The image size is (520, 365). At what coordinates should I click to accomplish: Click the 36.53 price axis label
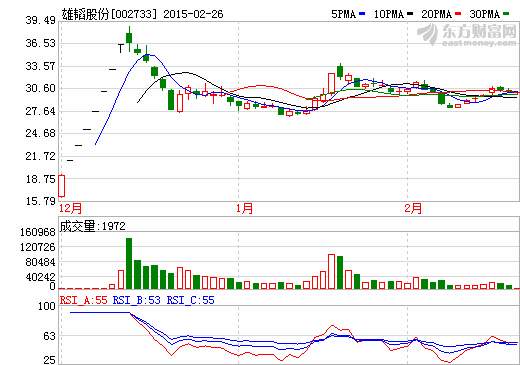pyautogui.click(x=41, y=43)
